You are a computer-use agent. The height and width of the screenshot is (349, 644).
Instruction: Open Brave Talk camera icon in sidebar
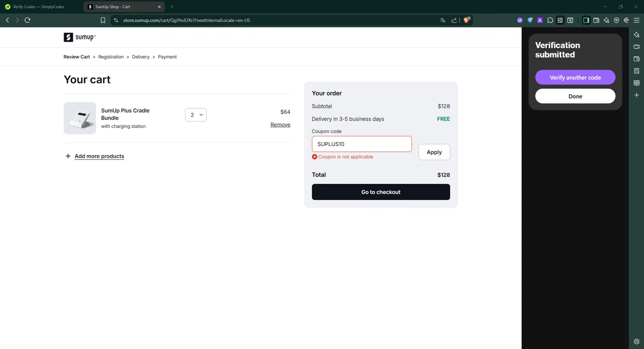[637, 47]
